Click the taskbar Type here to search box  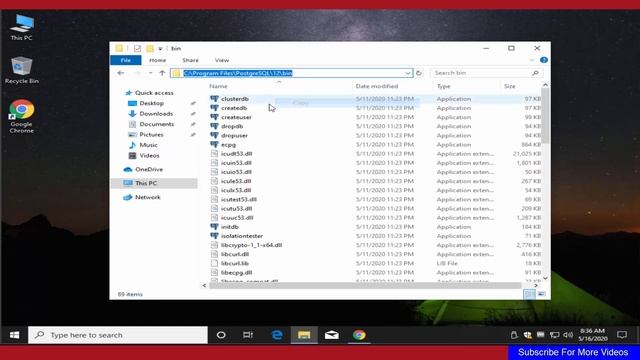(x=118, y=335)
